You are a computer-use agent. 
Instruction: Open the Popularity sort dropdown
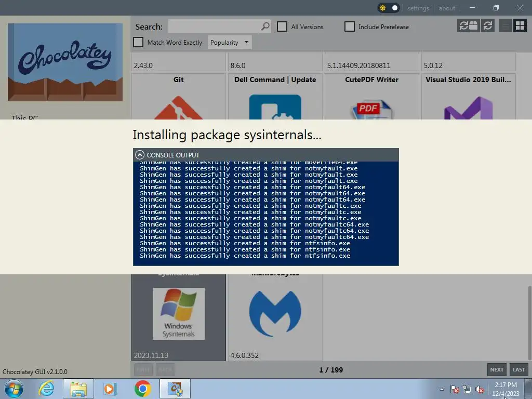point(229,43)
